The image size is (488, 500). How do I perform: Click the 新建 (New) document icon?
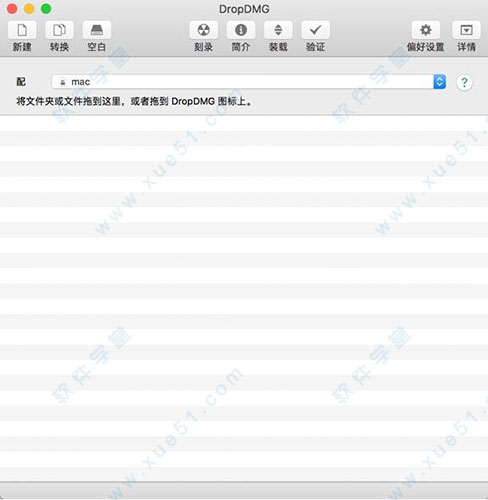[x=22, y=30]
